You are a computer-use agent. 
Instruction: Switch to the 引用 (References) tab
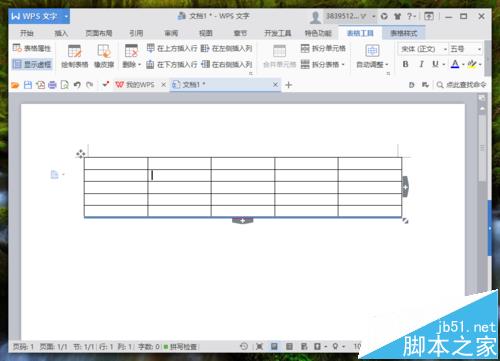[x=136, y=33]
